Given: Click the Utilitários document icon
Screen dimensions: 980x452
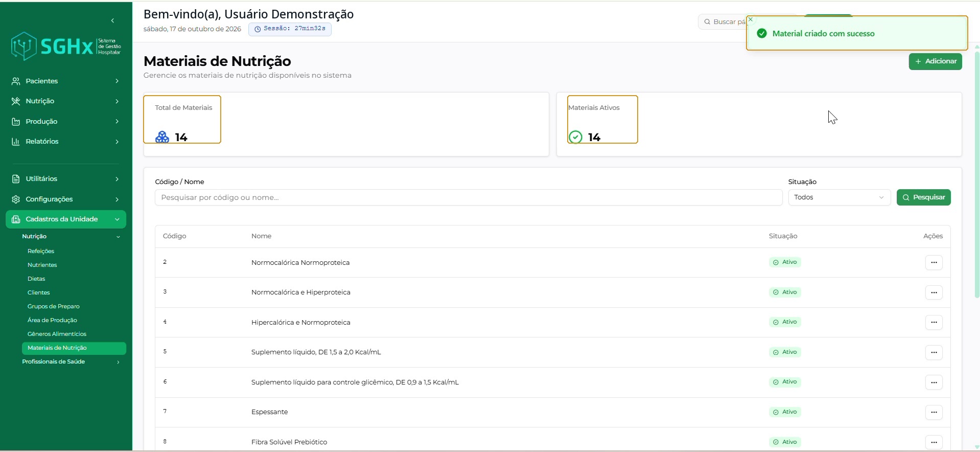Looking at the screenshot, I should (16, 179).
